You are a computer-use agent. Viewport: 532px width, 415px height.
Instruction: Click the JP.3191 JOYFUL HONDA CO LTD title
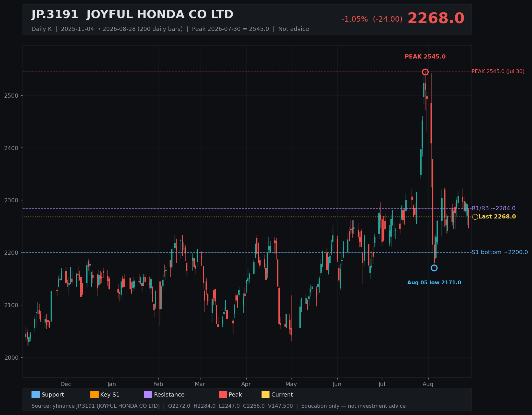(x=132, y=15)
